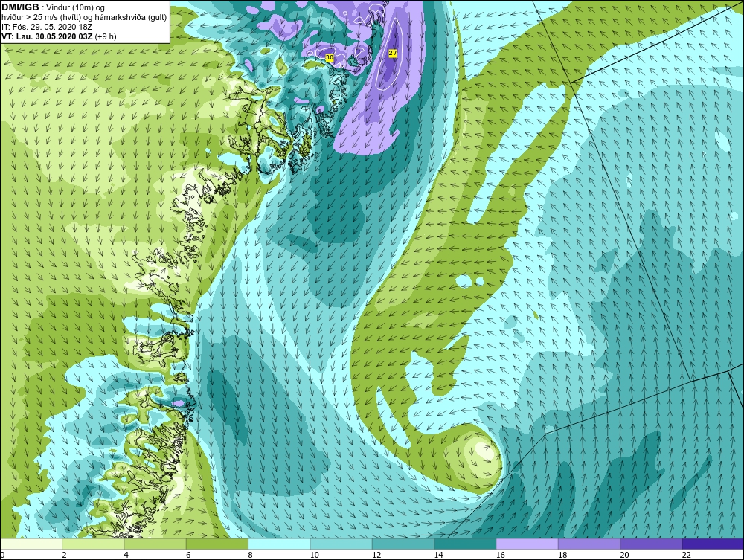Viewport: 744px width, 560px height.
Task: Click the 20–22 m/s violet legend swatch
Action: point(651,544)
